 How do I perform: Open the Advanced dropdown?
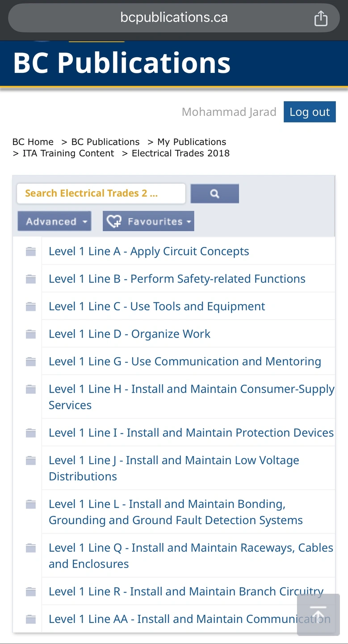click(x=55, y=221)
